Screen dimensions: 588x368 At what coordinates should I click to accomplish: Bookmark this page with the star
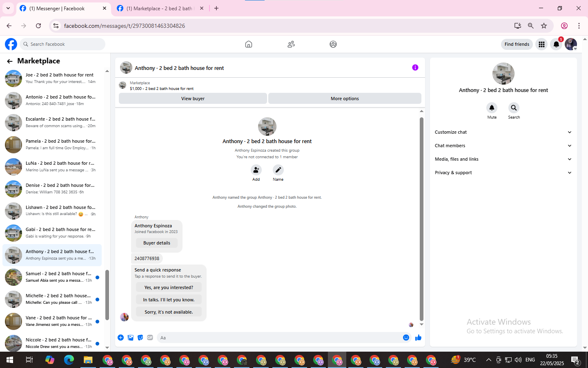(544, 26)
